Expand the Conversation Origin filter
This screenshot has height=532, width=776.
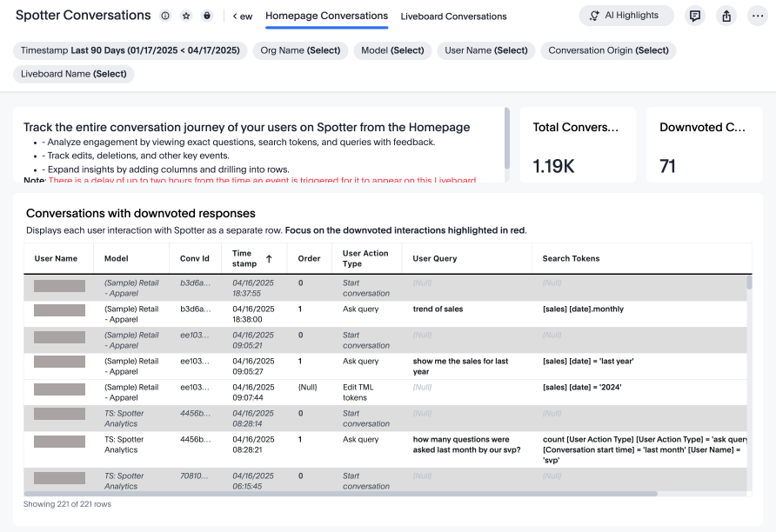pyautogui.click(x=608, y=50)
